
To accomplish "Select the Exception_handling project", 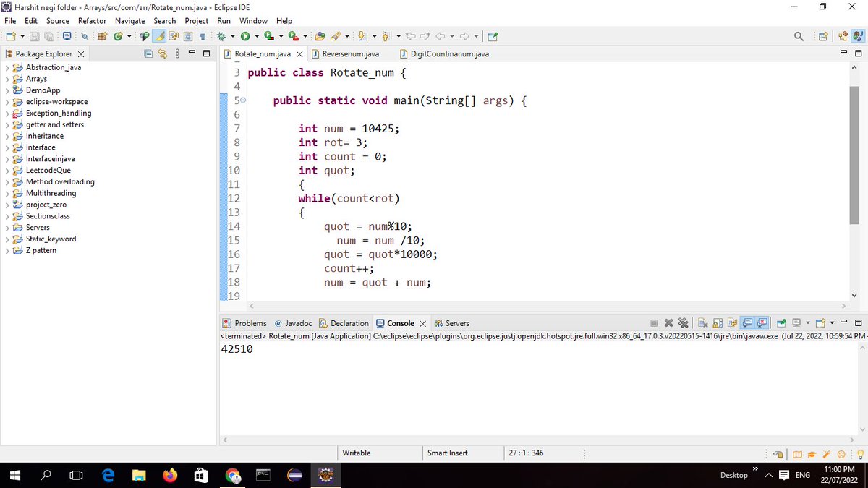I will 59,113.
